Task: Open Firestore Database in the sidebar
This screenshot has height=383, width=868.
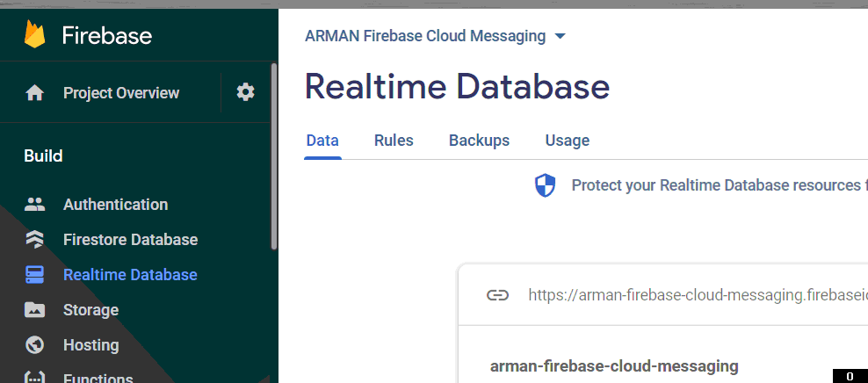Action: point(131,240)
